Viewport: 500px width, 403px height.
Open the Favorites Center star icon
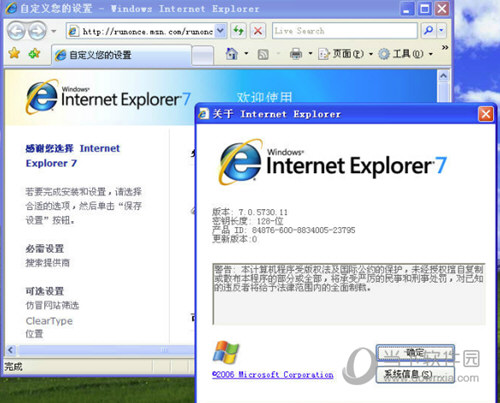[14, 53]
